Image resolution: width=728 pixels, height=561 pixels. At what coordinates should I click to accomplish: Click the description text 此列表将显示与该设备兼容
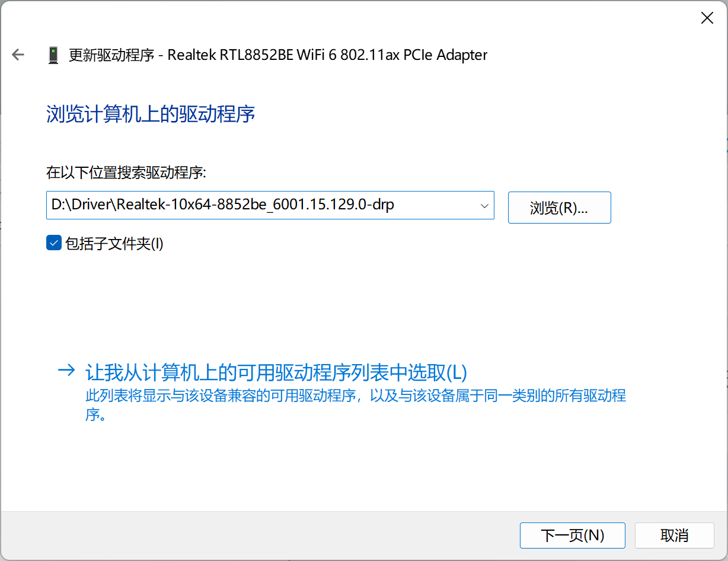coord(356,404)
